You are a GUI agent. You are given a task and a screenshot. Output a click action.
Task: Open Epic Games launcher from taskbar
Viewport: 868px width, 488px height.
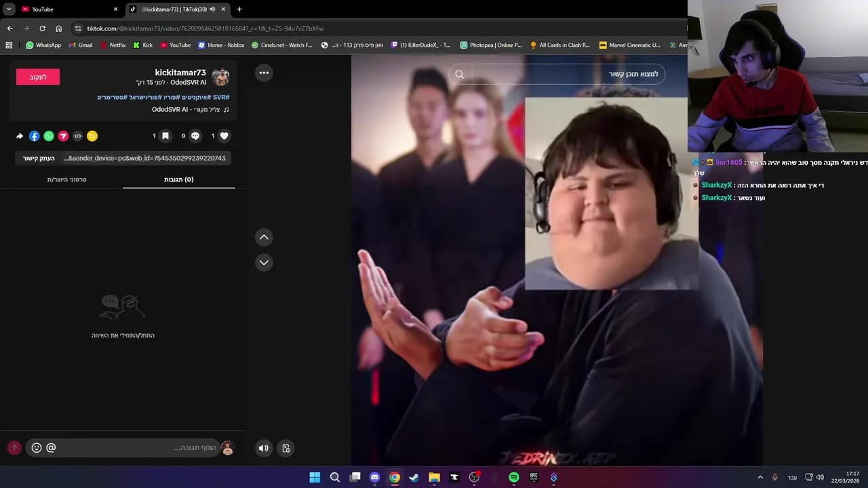click(x=534, y=477)
